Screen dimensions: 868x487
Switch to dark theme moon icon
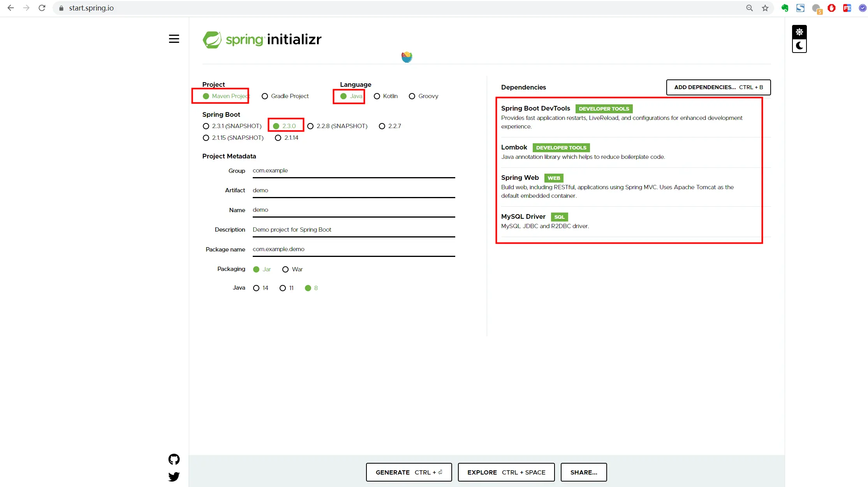click(799, 46)
